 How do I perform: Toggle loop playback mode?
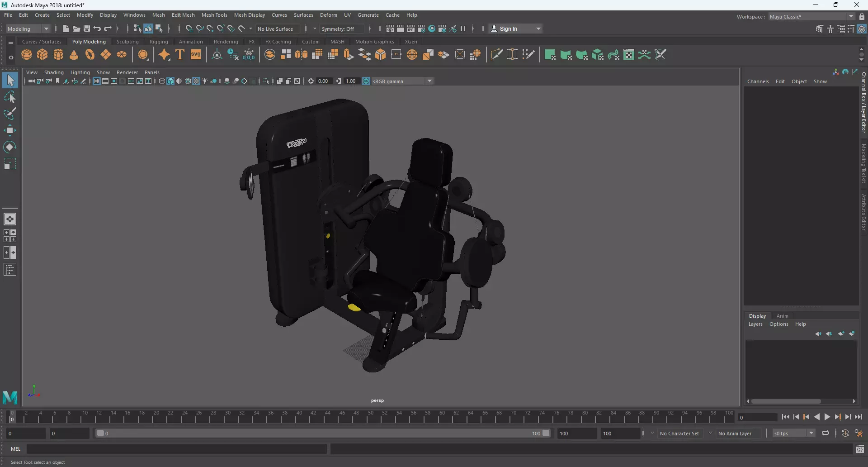826,434
